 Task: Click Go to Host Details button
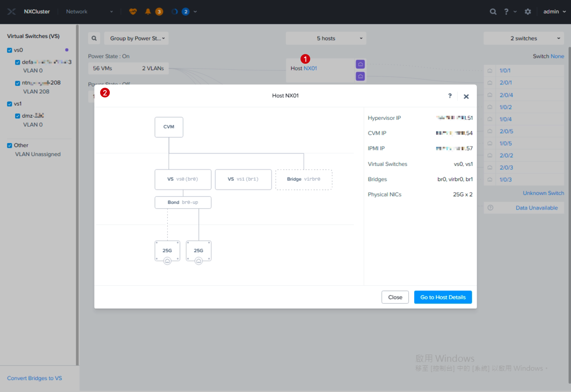[443, 297]
